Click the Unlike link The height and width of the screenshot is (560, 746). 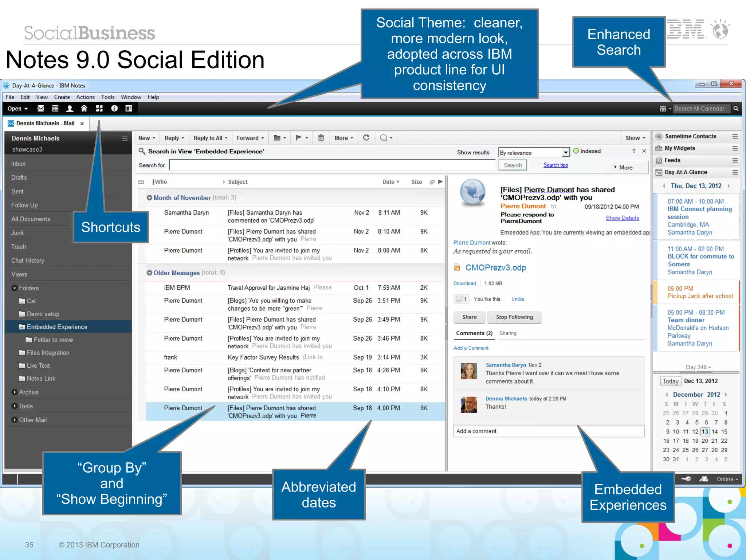[x=518, y=299]
